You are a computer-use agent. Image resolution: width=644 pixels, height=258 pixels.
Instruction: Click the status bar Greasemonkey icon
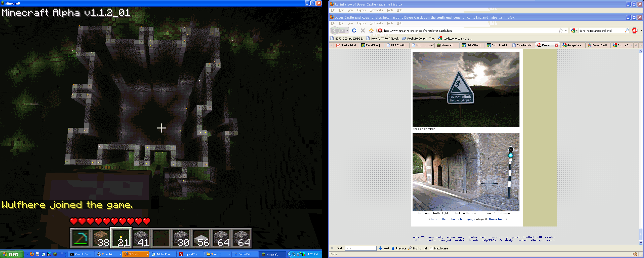635,254
